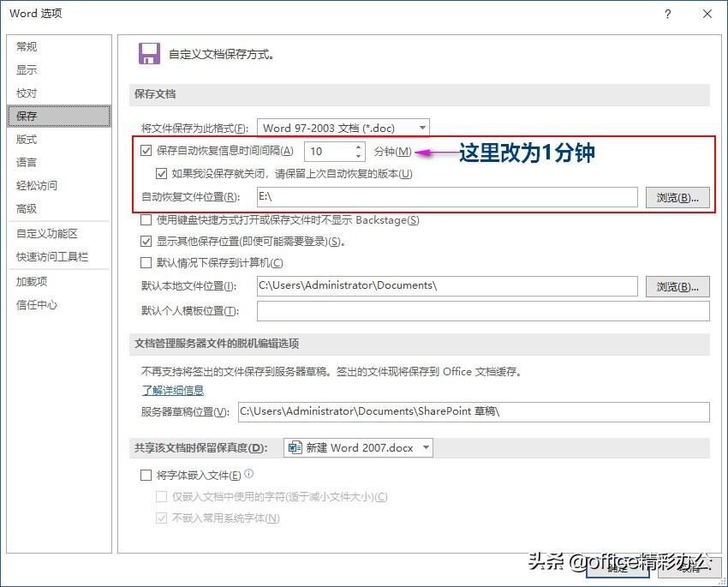Screen dimensions: 728x587
Task: Increase autosave minutes with up arrow
Action: pos(358,147)
